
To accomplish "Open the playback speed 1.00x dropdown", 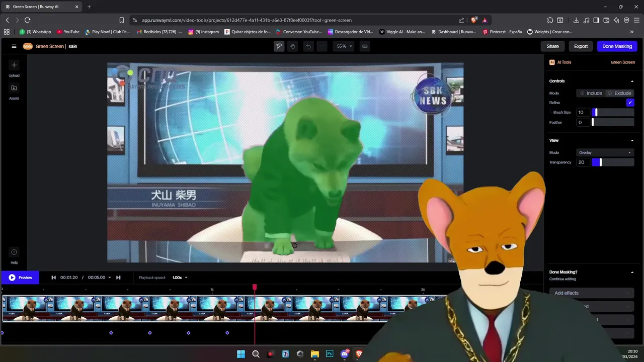I will pyautogui.click(x=180, y=278).
